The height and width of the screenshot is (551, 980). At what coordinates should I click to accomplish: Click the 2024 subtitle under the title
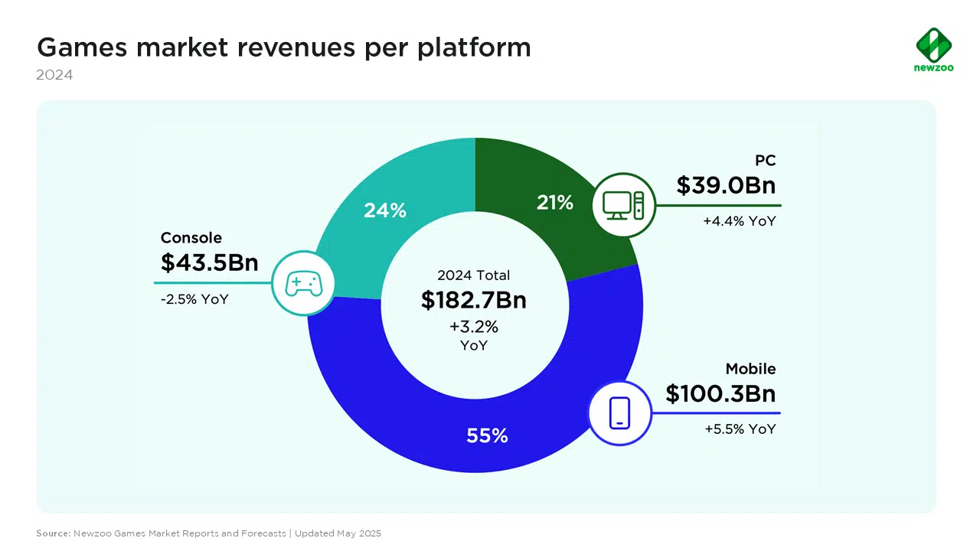pyautogui.click(x=55, y=75)
